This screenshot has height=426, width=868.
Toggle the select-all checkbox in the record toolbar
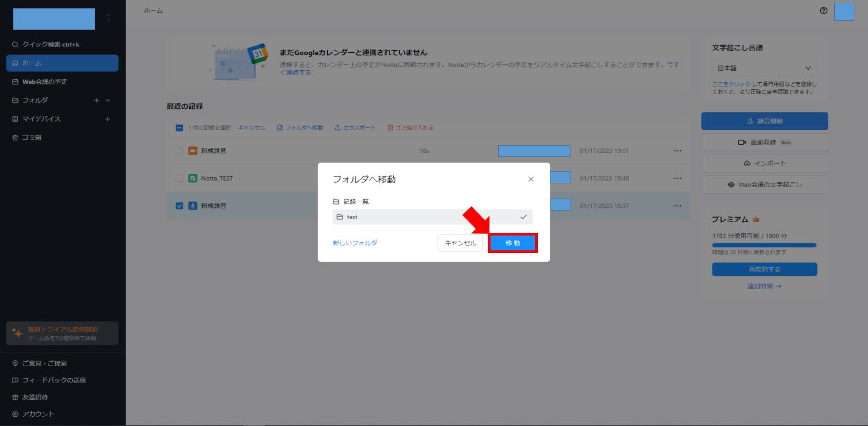[179, 128]
